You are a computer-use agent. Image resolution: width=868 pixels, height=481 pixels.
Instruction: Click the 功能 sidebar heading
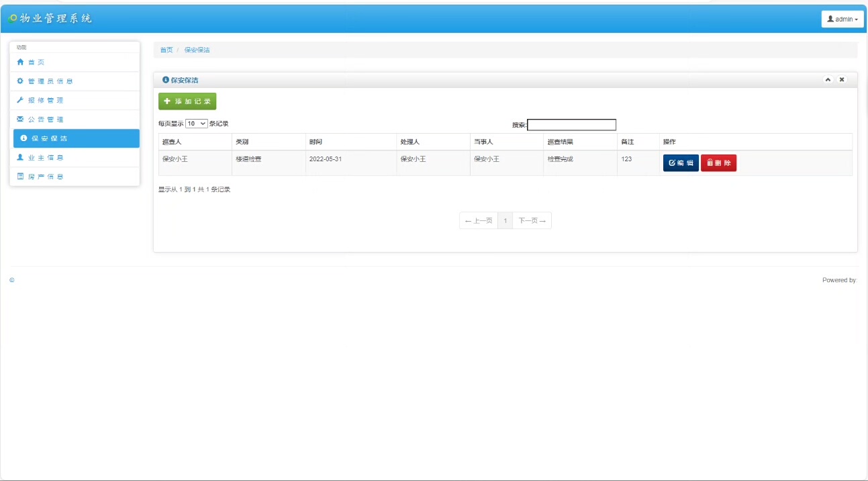[21, 47]
